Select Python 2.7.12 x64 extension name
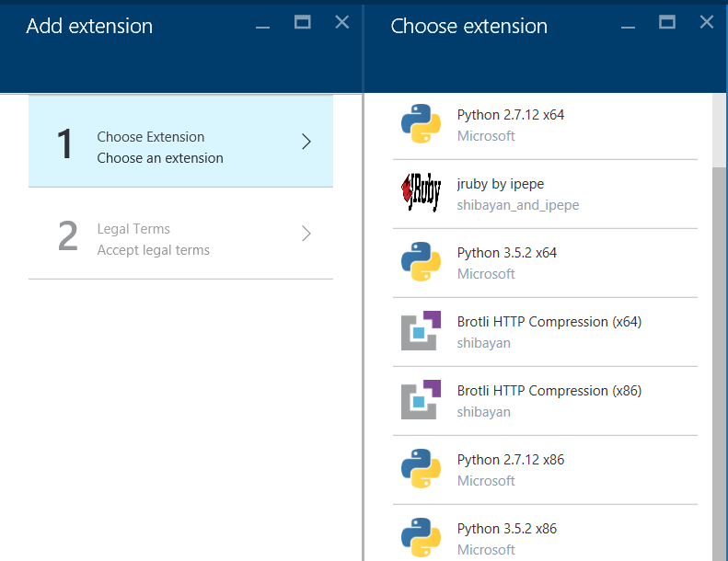 pyautogui.click(x=510, y=115)
